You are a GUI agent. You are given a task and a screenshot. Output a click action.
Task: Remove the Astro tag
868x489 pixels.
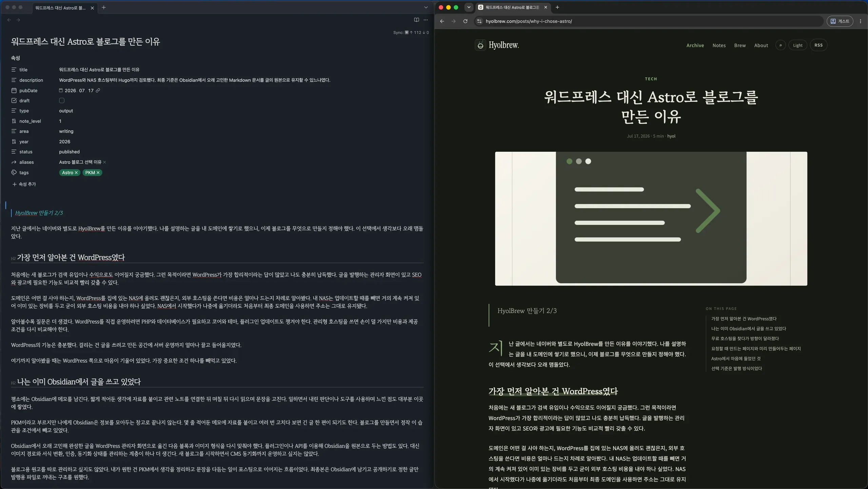76,173
